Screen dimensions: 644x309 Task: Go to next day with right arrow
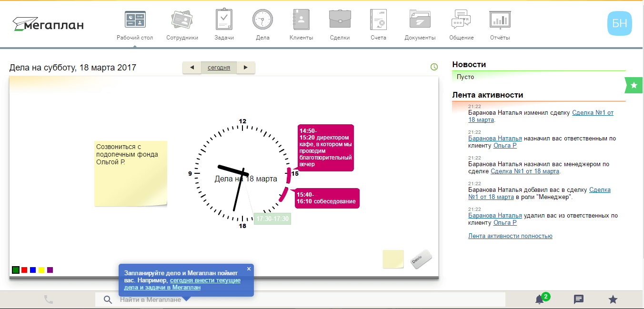(x=246, y=68)
